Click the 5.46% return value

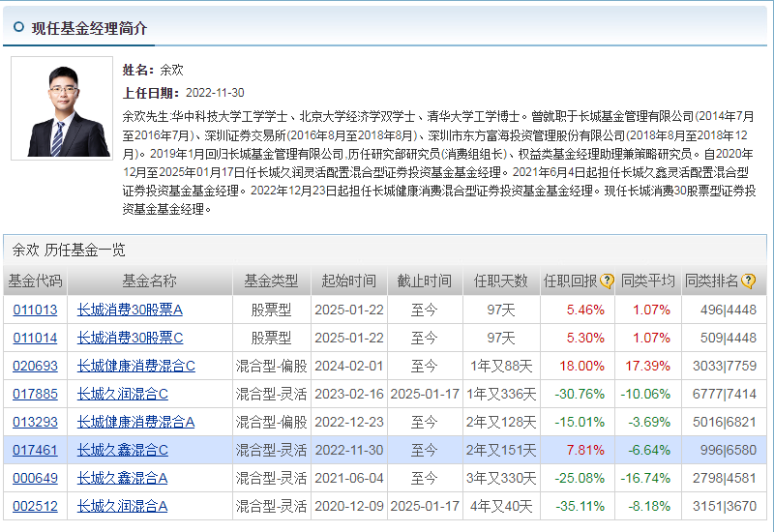585,310
